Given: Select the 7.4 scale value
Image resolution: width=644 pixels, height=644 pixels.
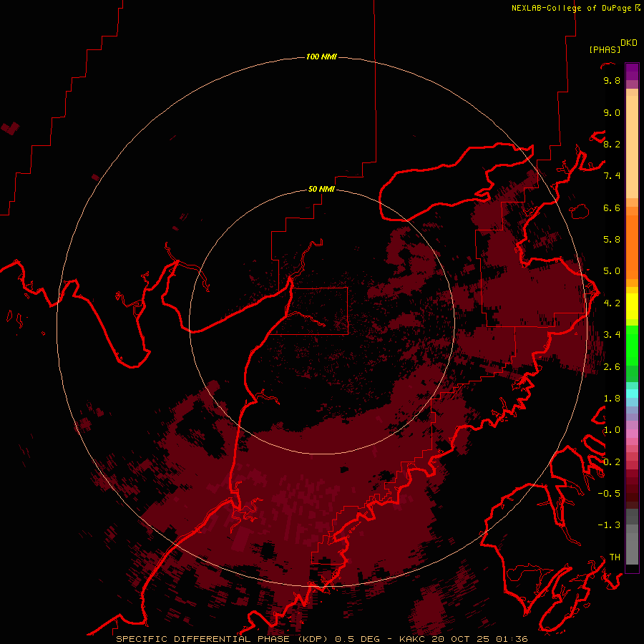Looking at the screenshot, I should pyautogui.click(x=612, y=176).
